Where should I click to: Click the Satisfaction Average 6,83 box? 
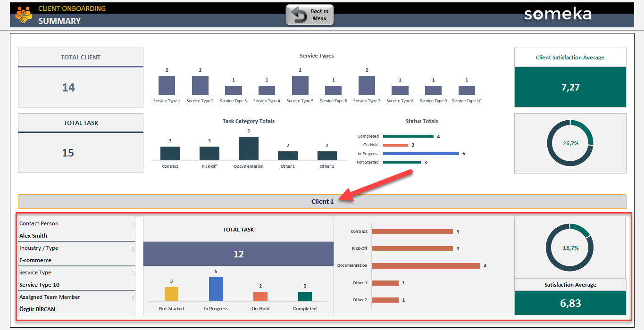[570, 303]
